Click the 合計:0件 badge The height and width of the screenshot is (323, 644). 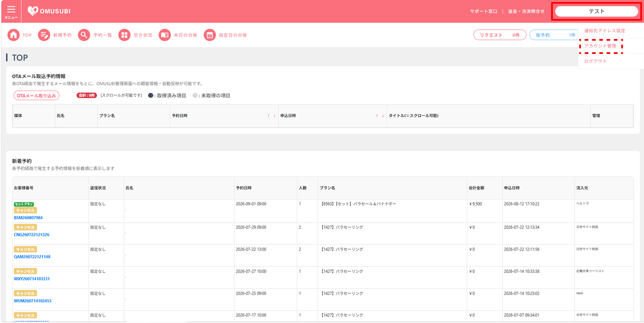coord(87,96)
